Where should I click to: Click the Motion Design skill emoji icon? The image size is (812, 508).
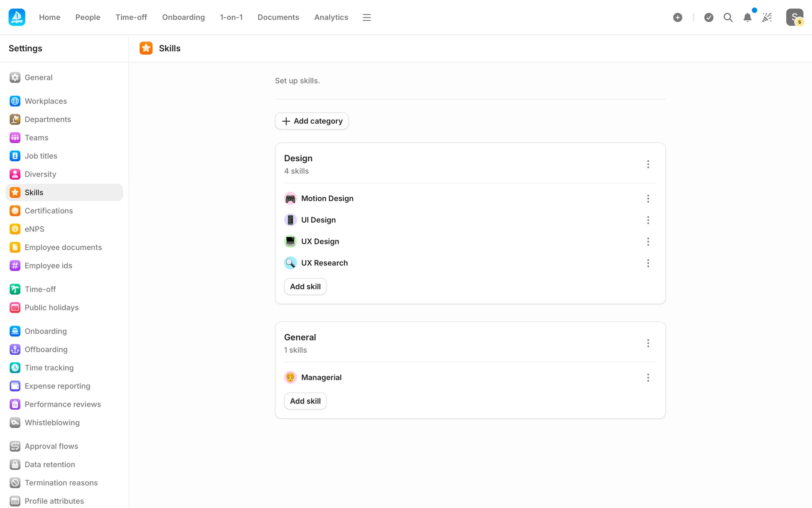pos(290,199)
